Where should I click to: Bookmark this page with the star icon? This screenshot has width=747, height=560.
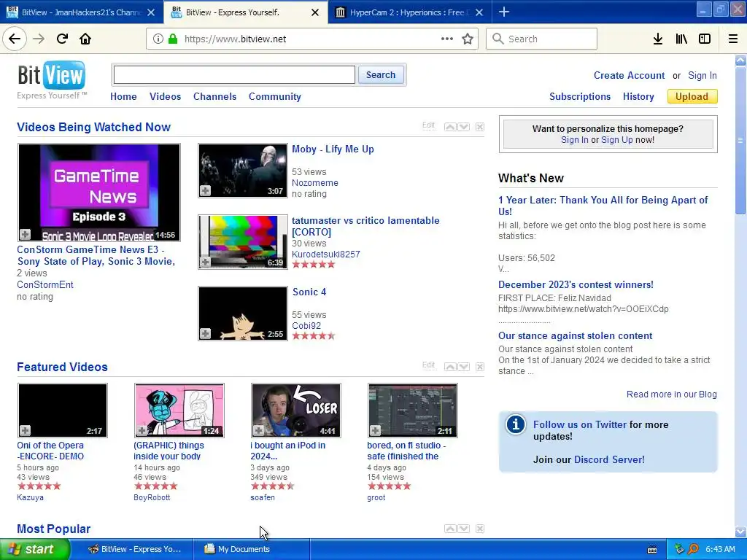(468, 39)
